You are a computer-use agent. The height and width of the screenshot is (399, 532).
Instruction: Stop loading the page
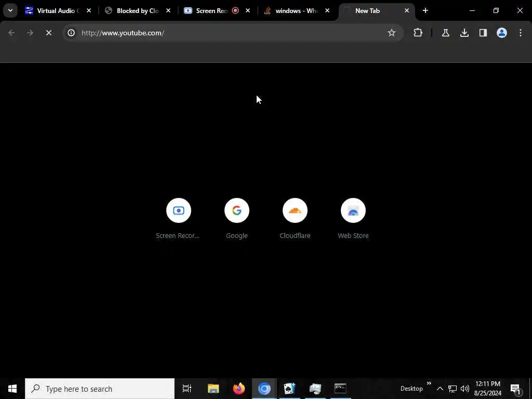[49, 33]
